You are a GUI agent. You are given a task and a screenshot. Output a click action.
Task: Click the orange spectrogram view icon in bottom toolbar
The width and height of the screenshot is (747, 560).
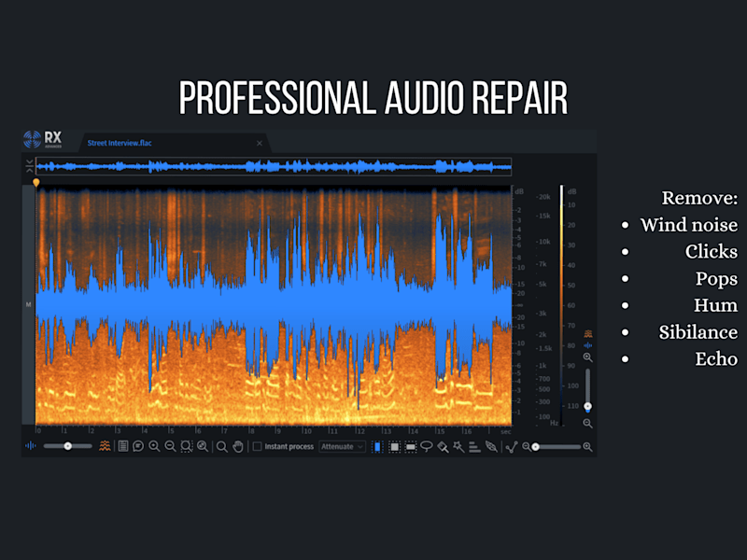click(105, 446)
